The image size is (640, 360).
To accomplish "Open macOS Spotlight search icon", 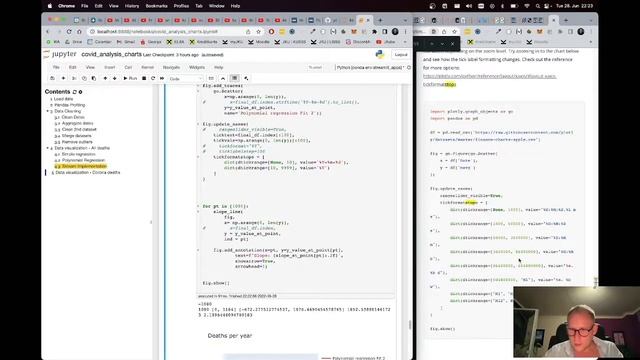I will pos(538,6).
